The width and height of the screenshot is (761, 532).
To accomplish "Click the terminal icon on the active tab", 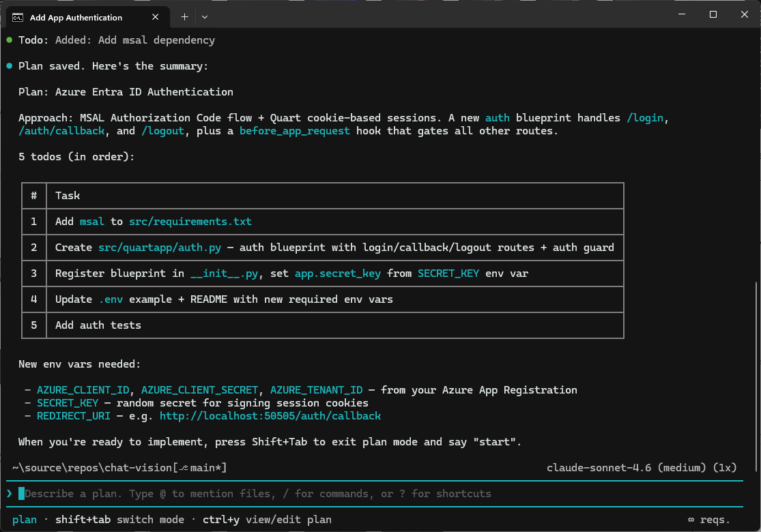I will tap(16, 16).
